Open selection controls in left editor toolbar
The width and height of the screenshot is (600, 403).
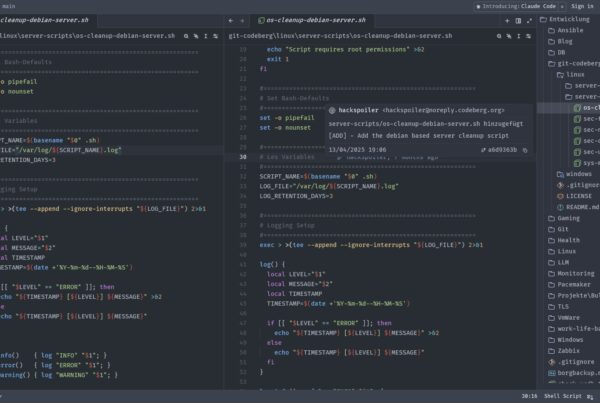pos(205,36)
